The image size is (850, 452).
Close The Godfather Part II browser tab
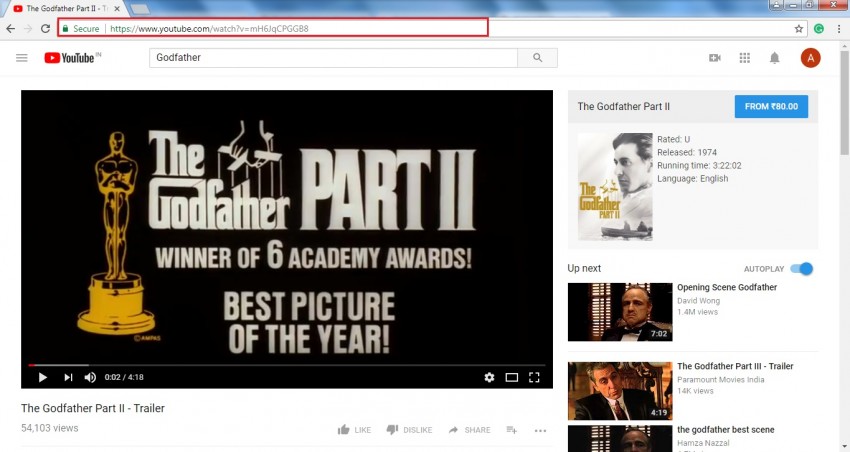(117, 9)
